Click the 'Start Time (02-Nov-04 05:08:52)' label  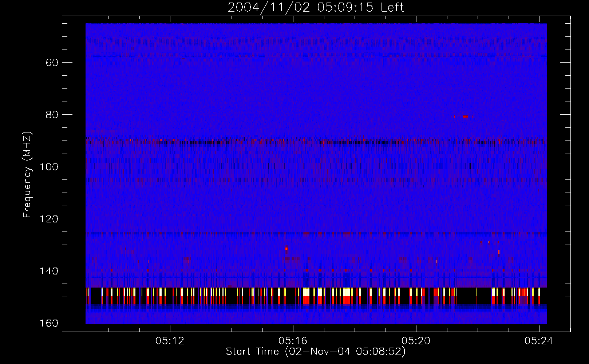pyautogui.click(x=316, y=352)
